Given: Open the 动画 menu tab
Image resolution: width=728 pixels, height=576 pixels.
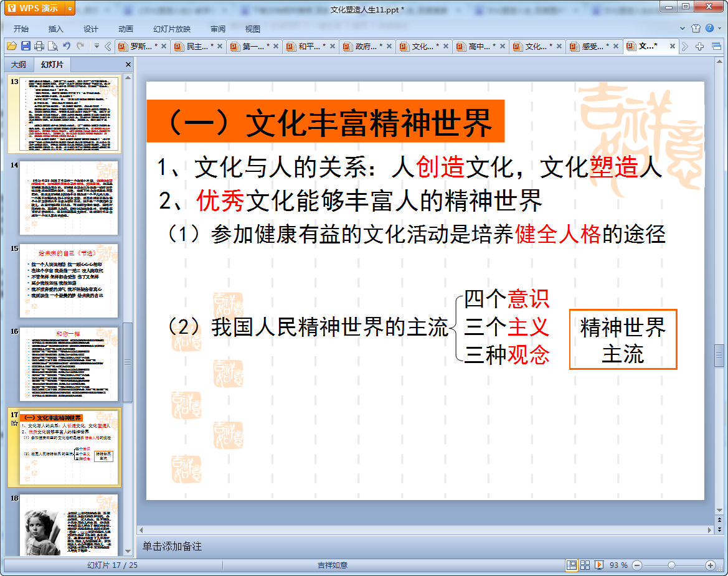Looking at the screenshot, I should coord(125,29).
